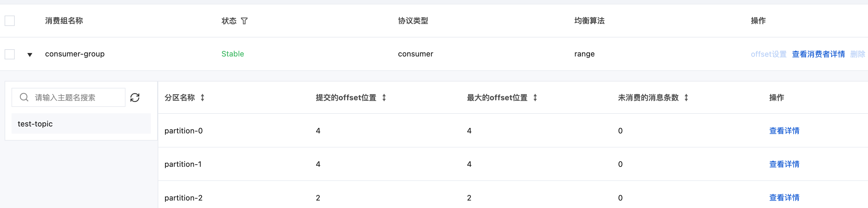
Task: Select test-topic in the topic list
Action: [x=35, y=124]
